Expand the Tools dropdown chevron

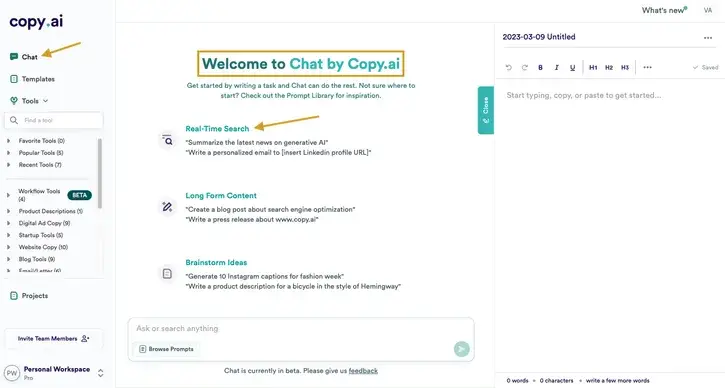click(x=45, y=101)
